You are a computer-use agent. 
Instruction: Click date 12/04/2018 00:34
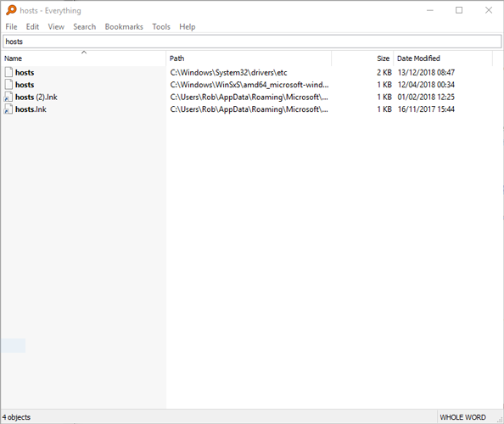[x=426, y=85]
